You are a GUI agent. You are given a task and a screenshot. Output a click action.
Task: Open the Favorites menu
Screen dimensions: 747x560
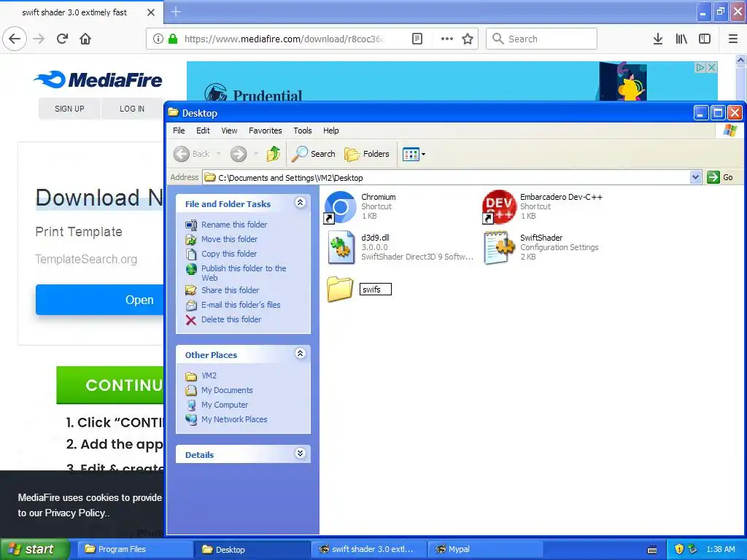coord(266,131)
